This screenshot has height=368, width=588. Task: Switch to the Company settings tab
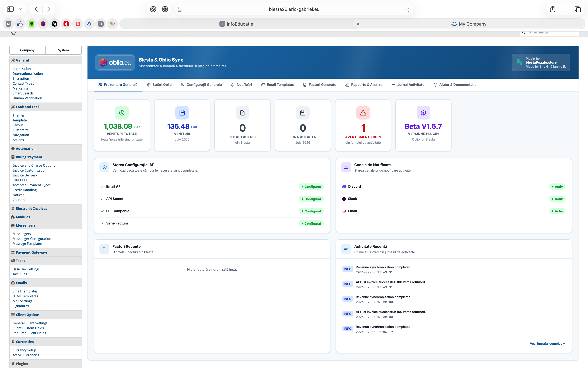[x=27, y=50]
